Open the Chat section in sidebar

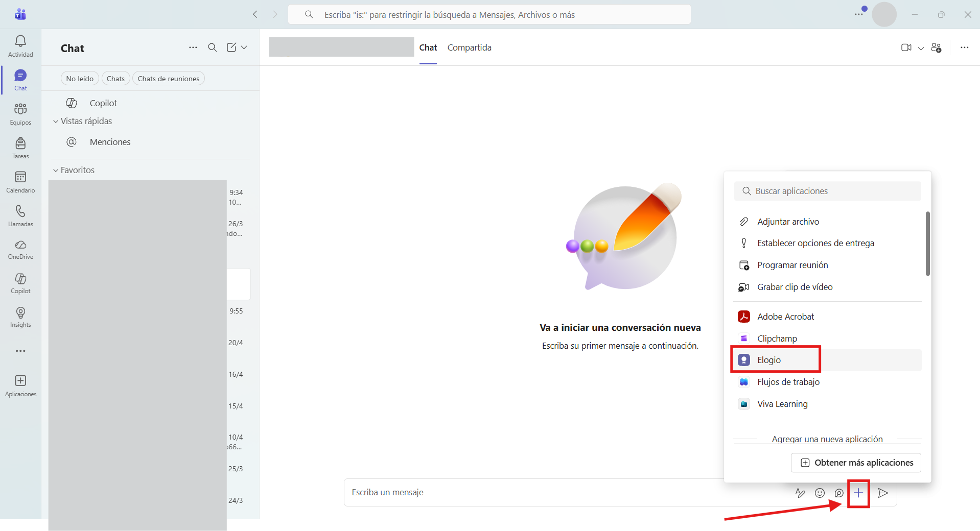20,80
